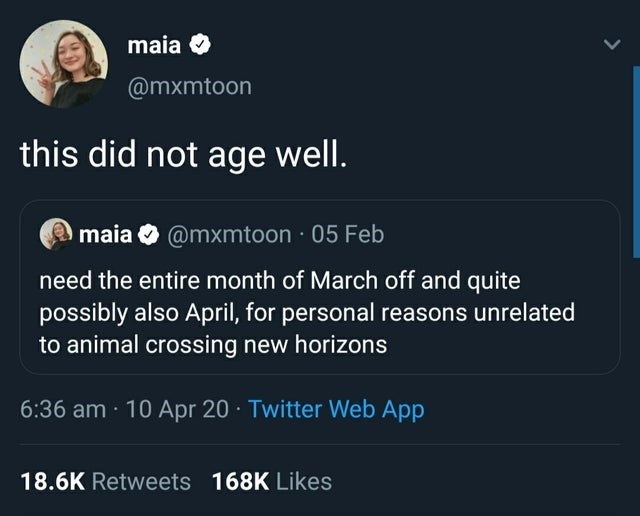Click the @mxmtoon handle in the quoted tweet
The width and height of the screenshot is (640, 516).
point(229,235)
